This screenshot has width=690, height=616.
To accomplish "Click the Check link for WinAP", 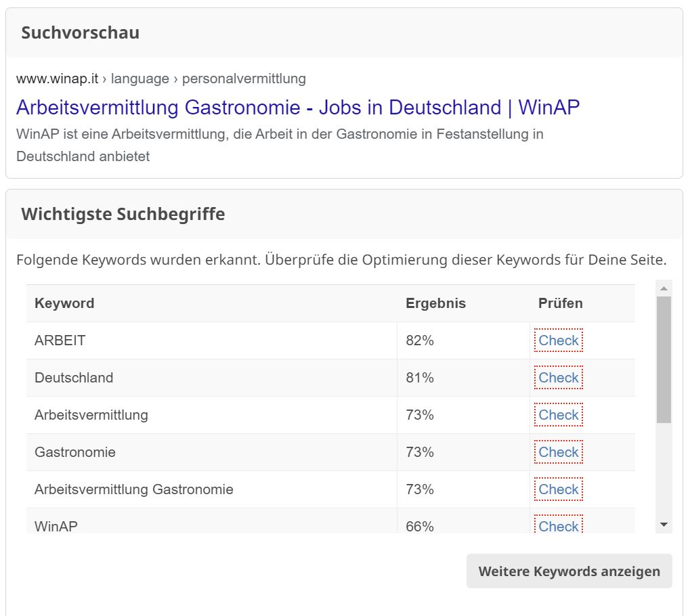I will pyautogui.click(x=559, y=525).
